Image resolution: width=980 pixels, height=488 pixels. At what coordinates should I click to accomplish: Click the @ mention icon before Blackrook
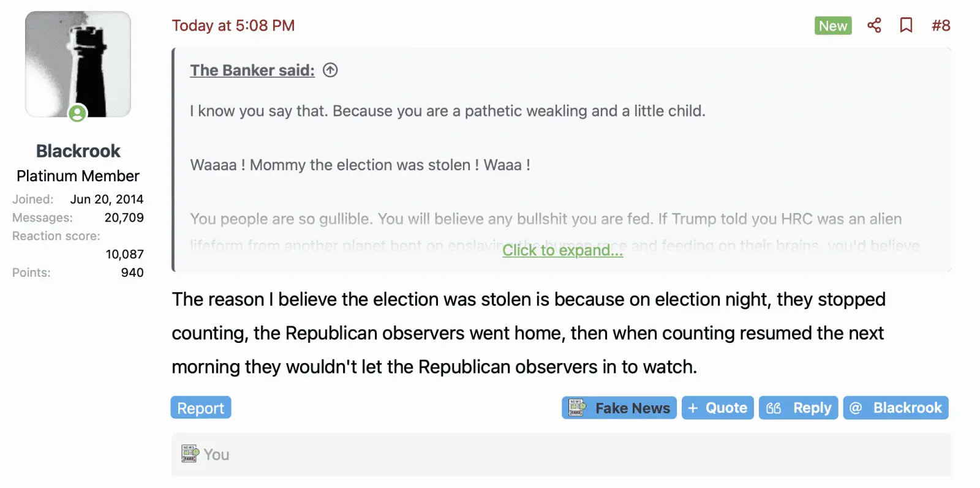coord(856,408)
